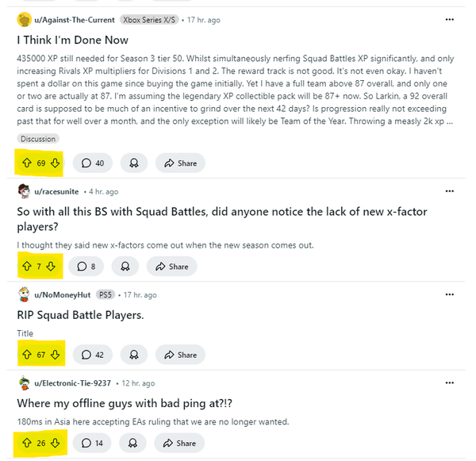Open the 40 comments on first post
This screenshot has height=461, width=476.
tap(93, 163)
